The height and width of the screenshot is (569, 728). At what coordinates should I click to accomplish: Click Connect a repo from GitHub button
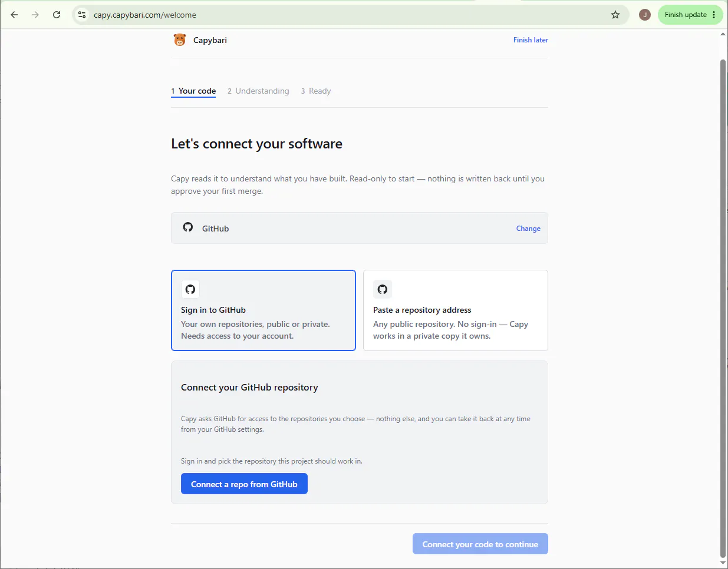[x=244, y=484]
